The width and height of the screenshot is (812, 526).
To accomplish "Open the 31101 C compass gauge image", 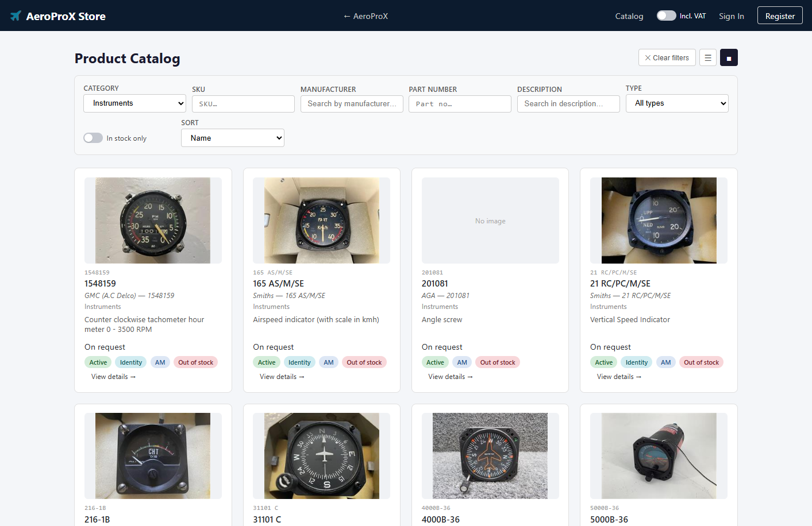I will pyautogui.click(x=321, y=456).
